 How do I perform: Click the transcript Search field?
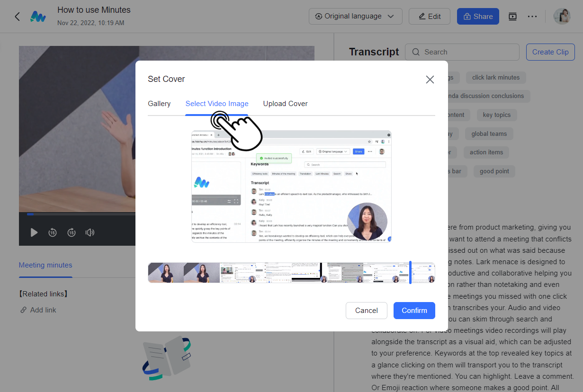tap(462, 52)
